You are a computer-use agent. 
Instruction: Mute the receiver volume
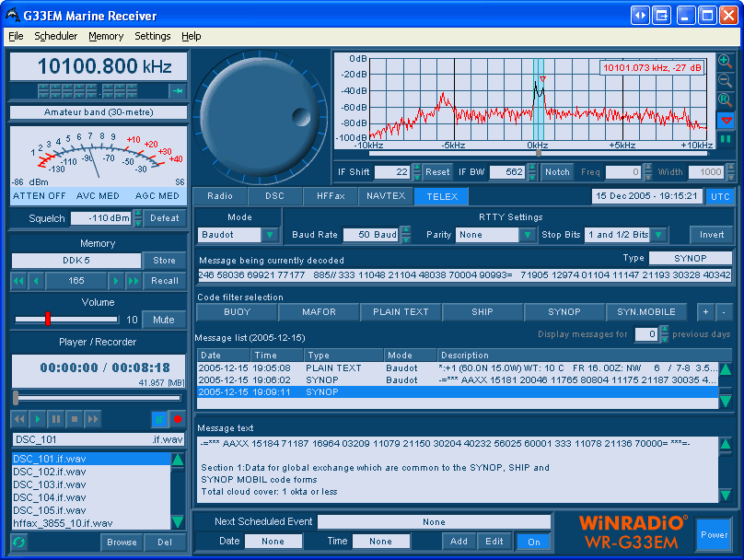pyautogui.click(x=164, y=320)
